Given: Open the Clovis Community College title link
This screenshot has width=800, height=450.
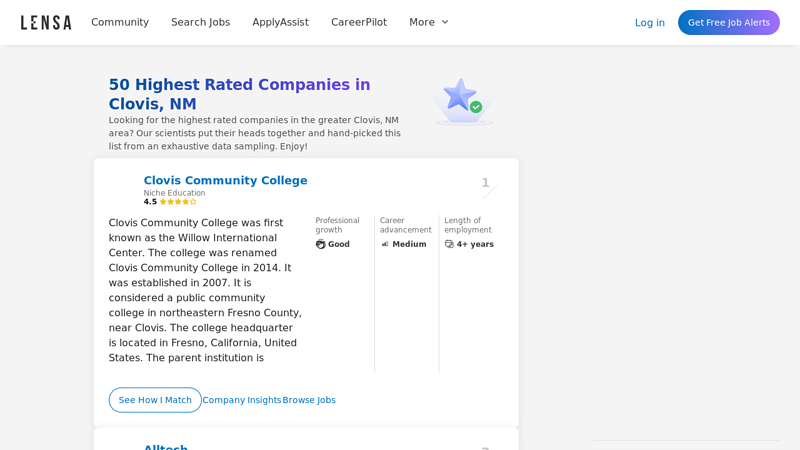Looking at the screenshot, I should [x=225, y=180].
